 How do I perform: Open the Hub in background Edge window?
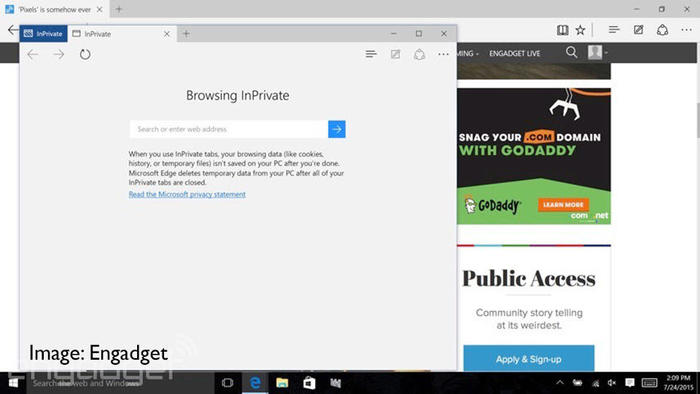(x=614, y=30)
